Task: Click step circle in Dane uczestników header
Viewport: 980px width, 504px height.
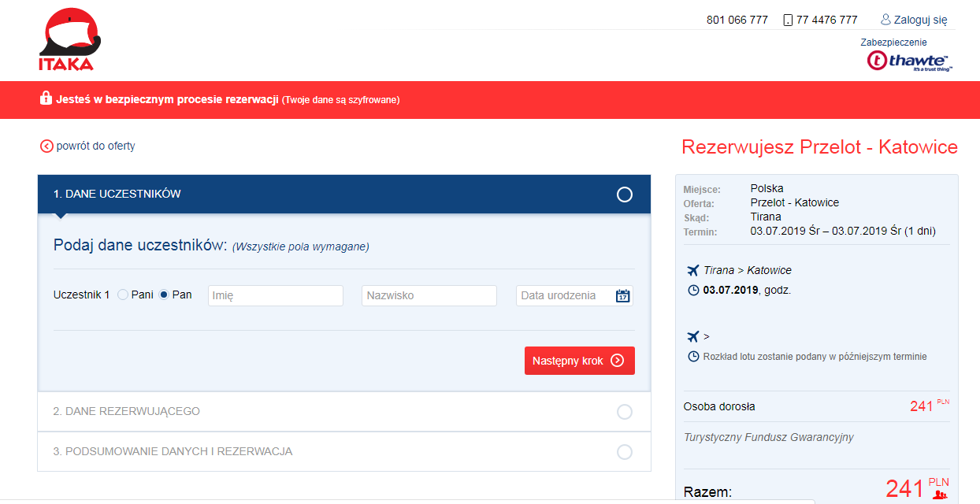Action: pyautogui.click(x=625, y=195)
